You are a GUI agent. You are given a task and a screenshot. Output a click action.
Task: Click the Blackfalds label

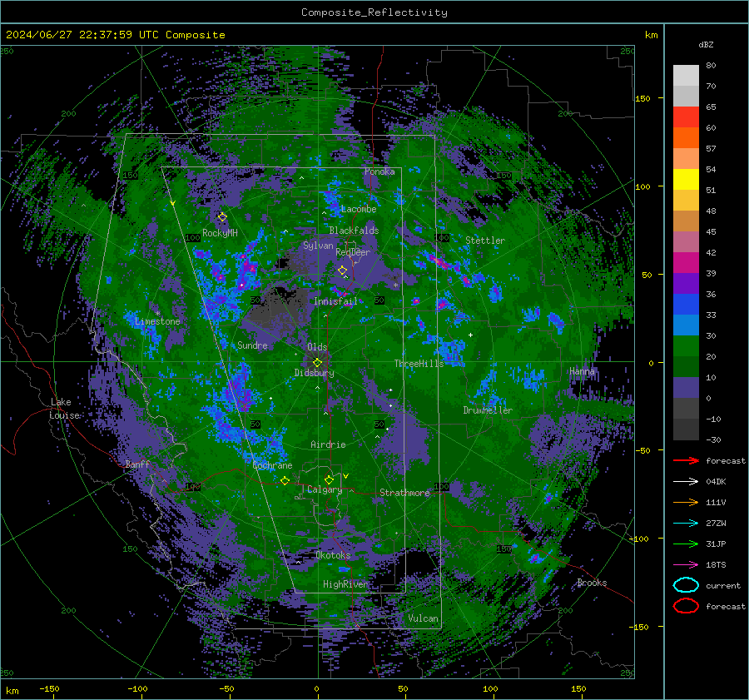(354, 231)
